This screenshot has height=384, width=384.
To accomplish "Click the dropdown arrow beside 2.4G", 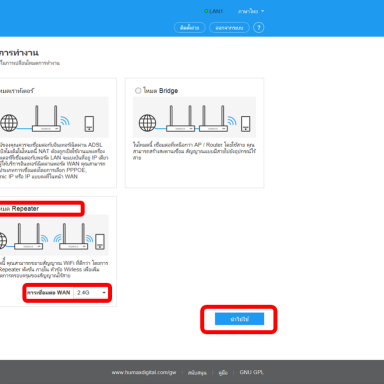I will tap(104, 293).
